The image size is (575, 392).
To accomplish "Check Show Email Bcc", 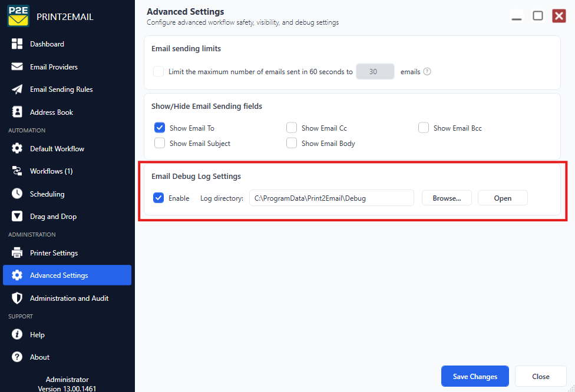I will [x=424, y=128].
